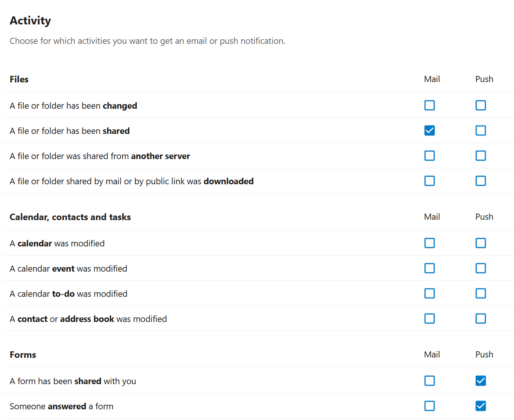The image size is (514, 420).
Task: Tick Push for calendar was modified
Action: [481, 243]
